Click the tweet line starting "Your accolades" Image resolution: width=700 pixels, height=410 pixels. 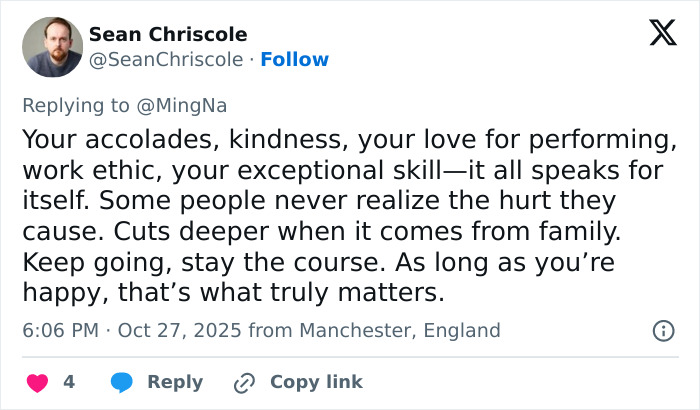click(342, 139)
